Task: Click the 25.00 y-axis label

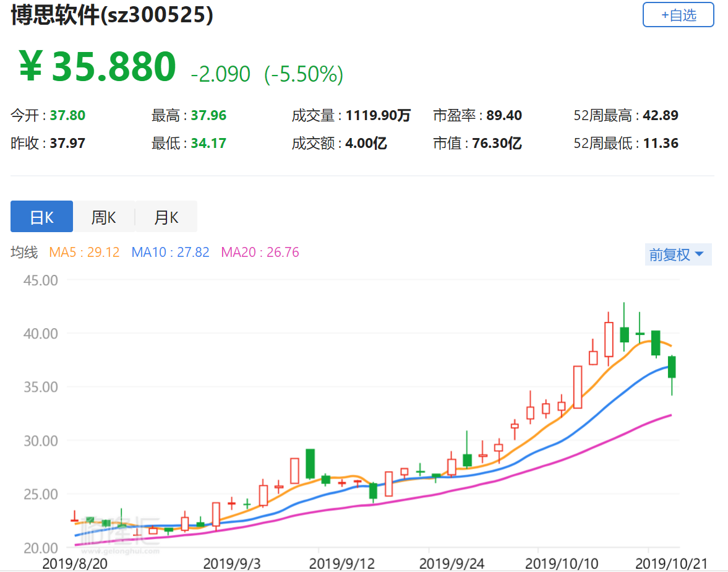Action: (x=41, y=494)
